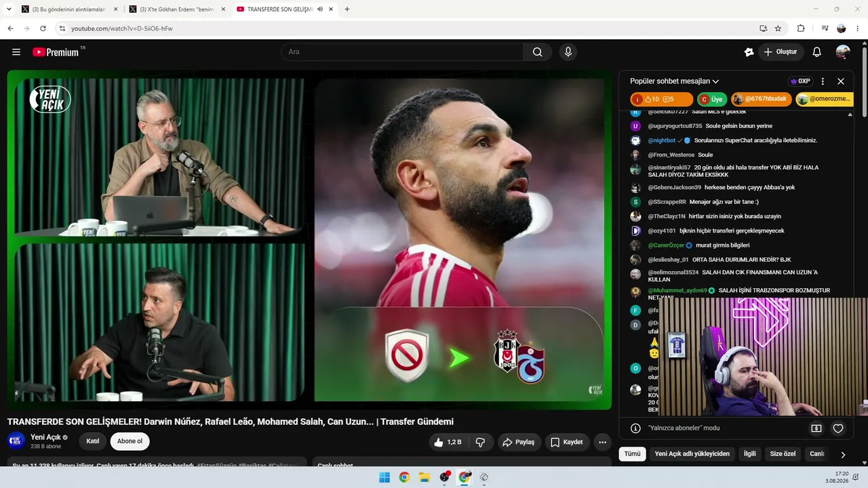Open new browser tab
This screenshot has height=488, width=868.
347,9
